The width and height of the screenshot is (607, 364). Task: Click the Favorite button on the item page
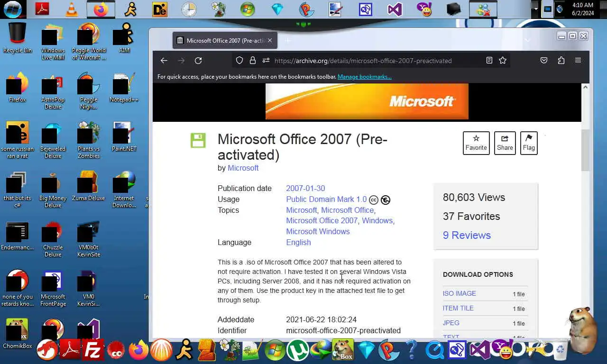point(476,143)
